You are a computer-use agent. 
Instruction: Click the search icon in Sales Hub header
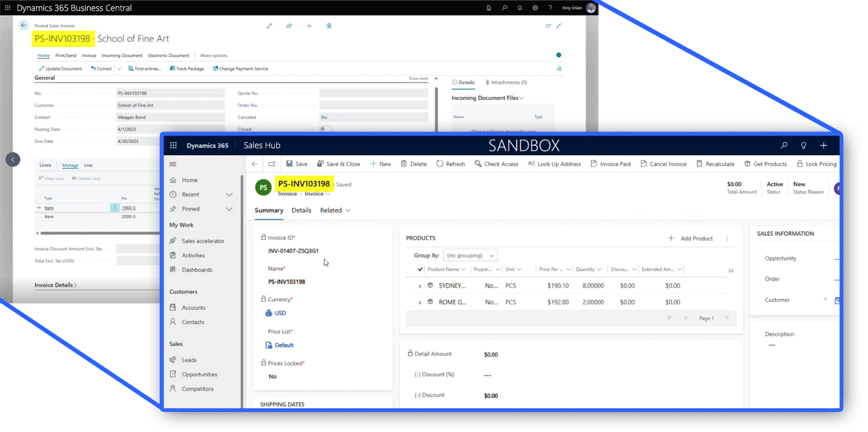[784, 145]
